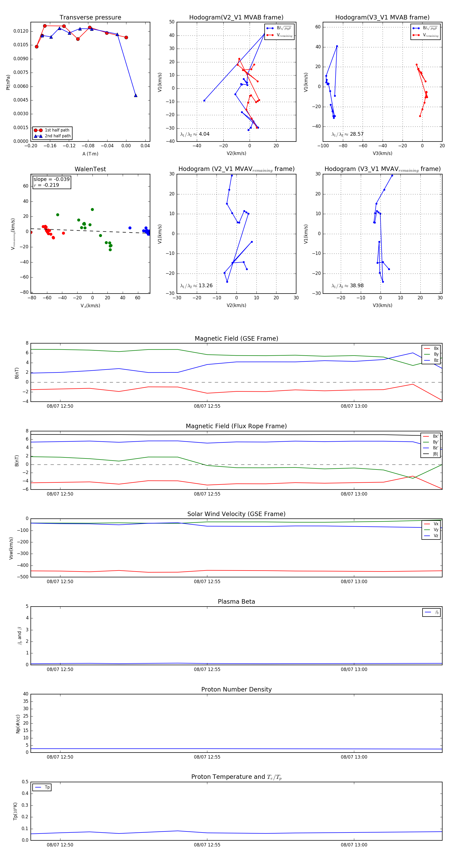Click the 'Vy' legend entry
The height and width of the screenshot is (868, 473).
pos(431,530)
